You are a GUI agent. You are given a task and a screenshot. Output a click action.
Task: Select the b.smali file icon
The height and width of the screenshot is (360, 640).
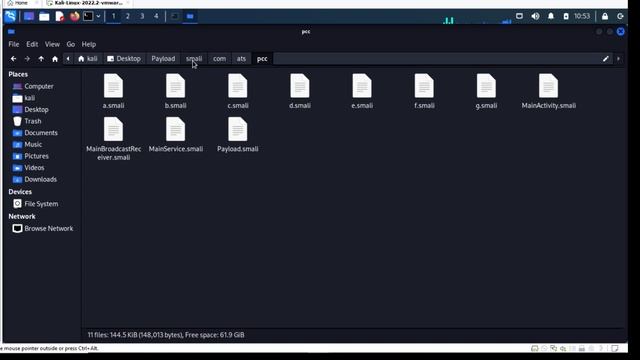(x=176, y=86)
